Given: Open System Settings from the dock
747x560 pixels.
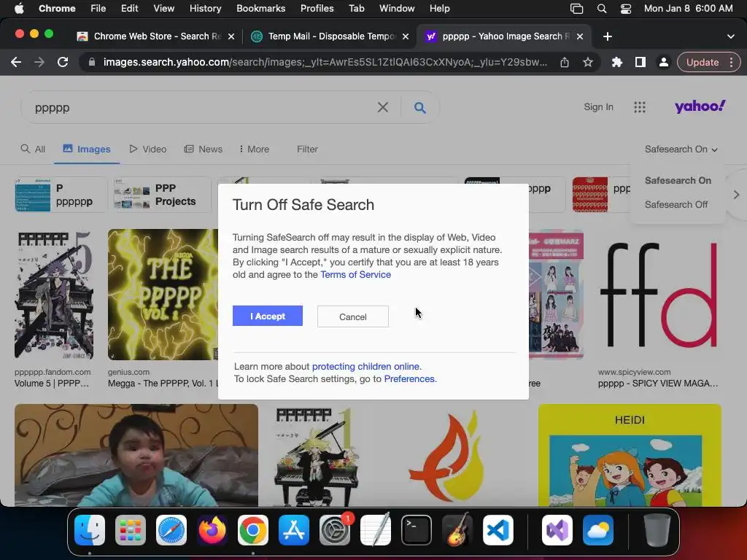Looking at the screenshot, I should [335, 530].
